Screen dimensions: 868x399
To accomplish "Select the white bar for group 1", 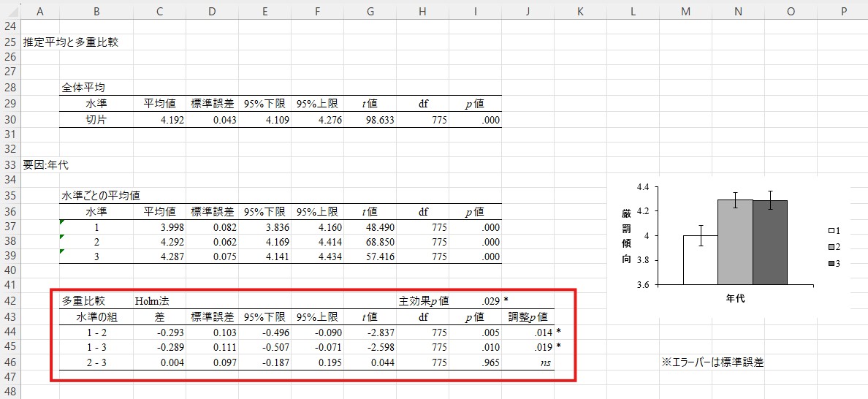I will 700,259.
